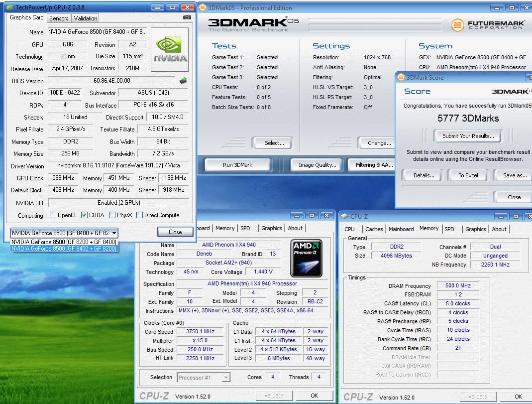Open the SPD tab in right CPU-Z window

449,229
